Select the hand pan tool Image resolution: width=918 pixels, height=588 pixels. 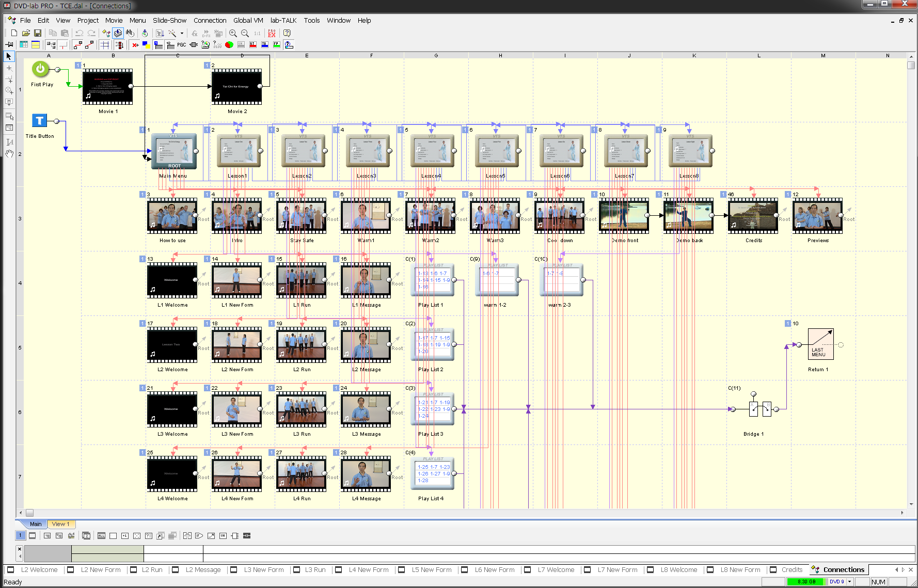tap(9, 153)
